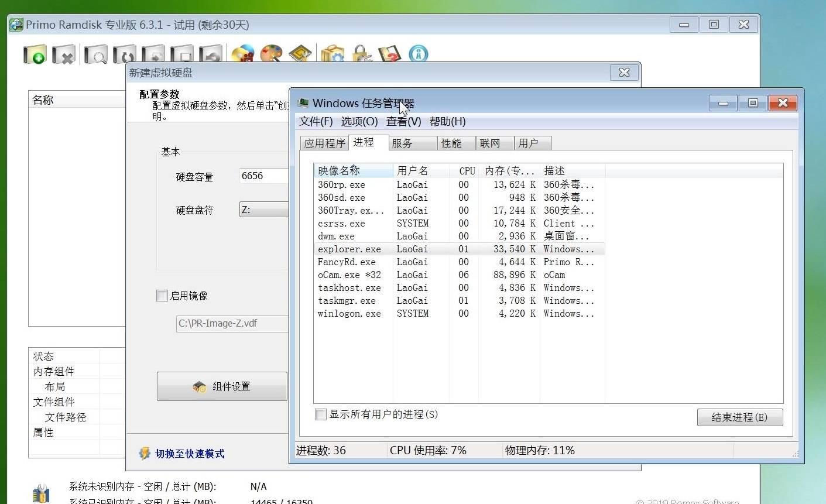Switch to the 服务 tab

[413, 143]
